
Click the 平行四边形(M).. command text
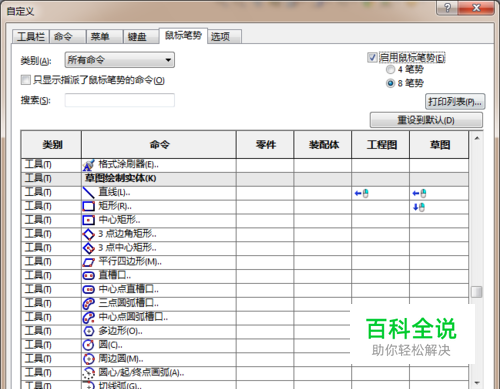[x=130, y=262]
